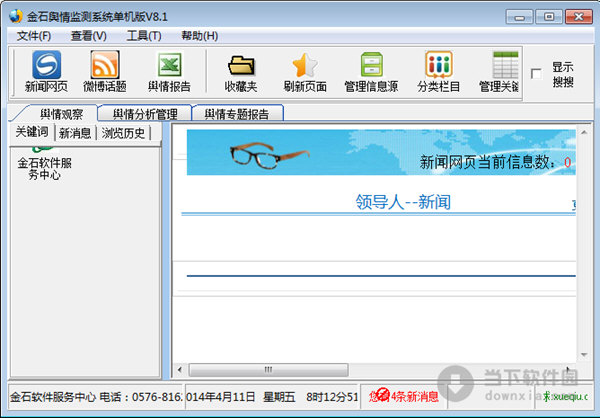Click the 4条新消息 status notice
The height and width of the screenshot is (418, 600).
(x=404, y=396)
